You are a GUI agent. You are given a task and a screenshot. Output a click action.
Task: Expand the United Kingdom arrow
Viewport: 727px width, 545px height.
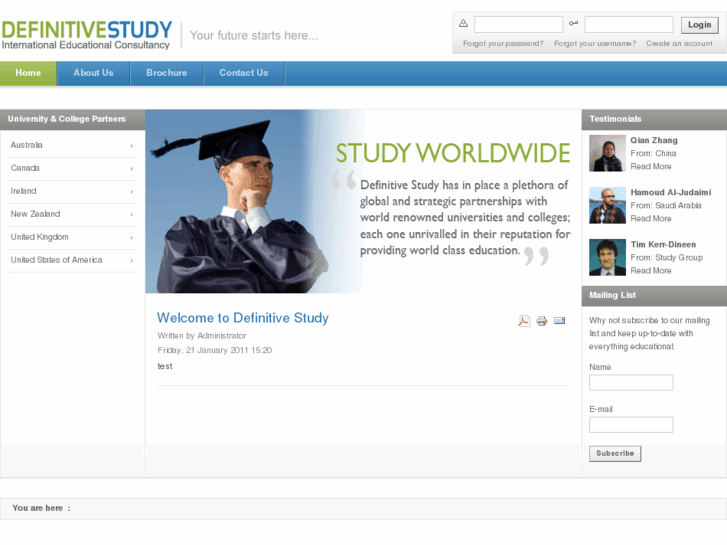pyautogui.click(x=132, y=237)
